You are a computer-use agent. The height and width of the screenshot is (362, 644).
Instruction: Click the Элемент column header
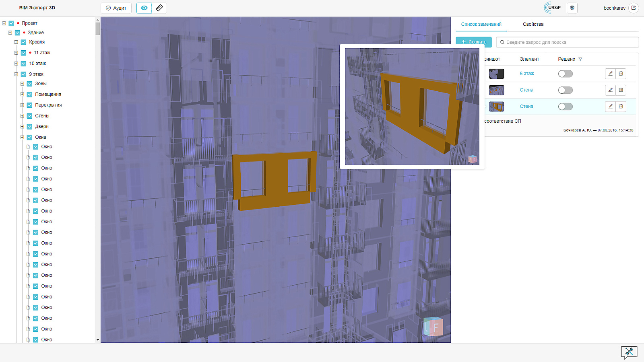(x=529, y=59)
